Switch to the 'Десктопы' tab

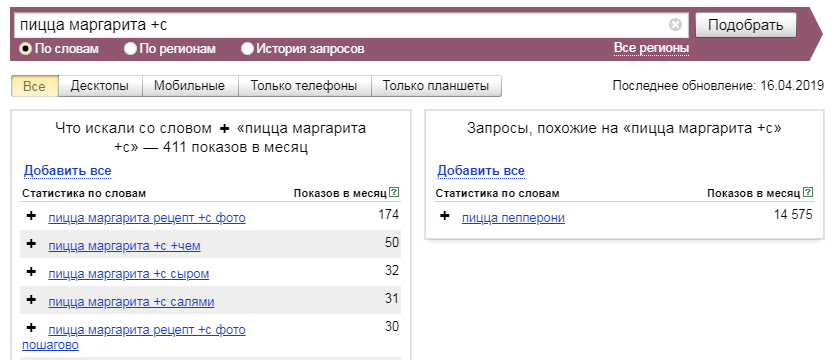point(100,86)
